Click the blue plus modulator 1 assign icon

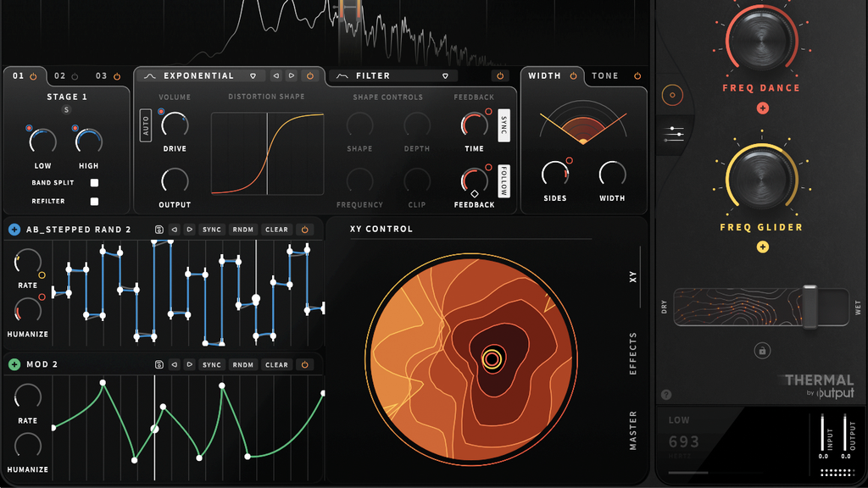click(14, 229)
